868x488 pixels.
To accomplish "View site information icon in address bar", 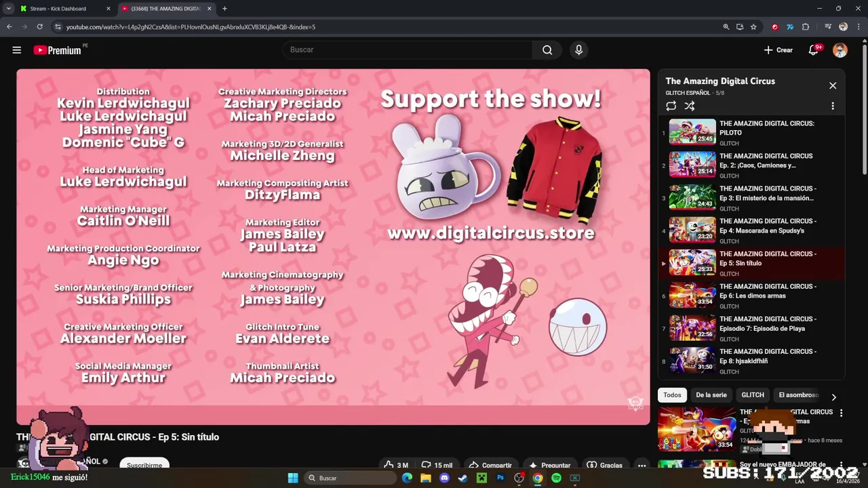I will point(58,27).
